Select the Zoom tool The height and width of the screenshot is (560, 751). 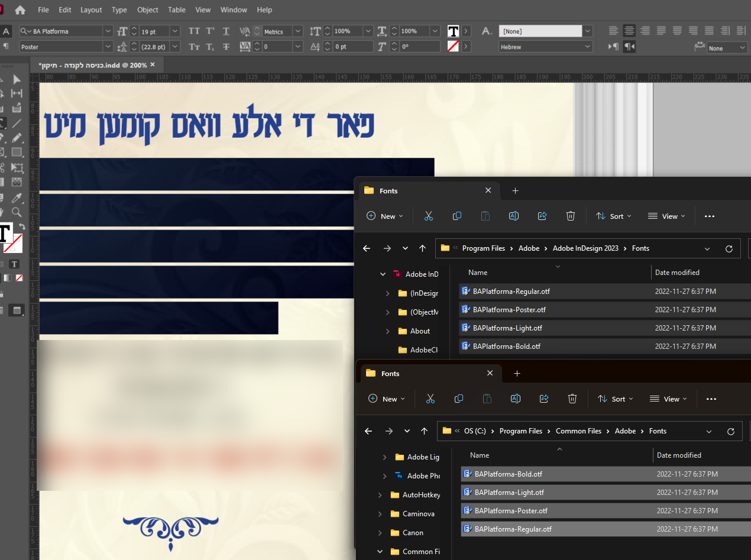coord(17,212)
